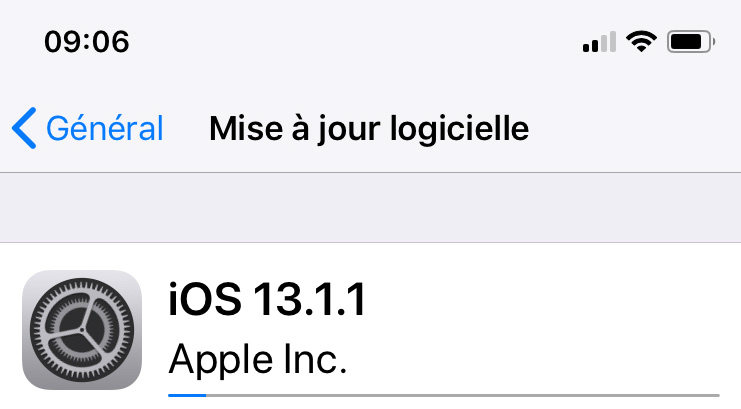Tap the small battery tip at the right edge
Viewport: 741px width, 409px height.
713,42
